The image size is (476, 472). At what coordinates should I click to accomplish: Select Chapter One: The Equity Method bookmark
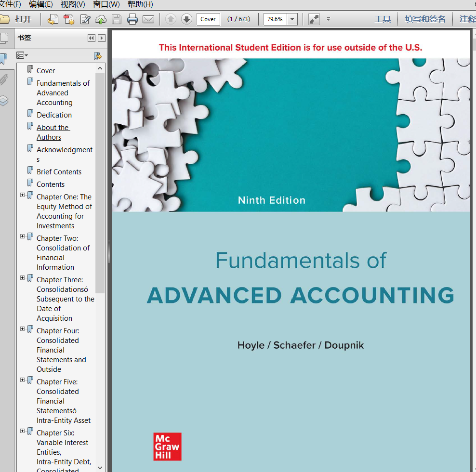[x=64, y=211]
